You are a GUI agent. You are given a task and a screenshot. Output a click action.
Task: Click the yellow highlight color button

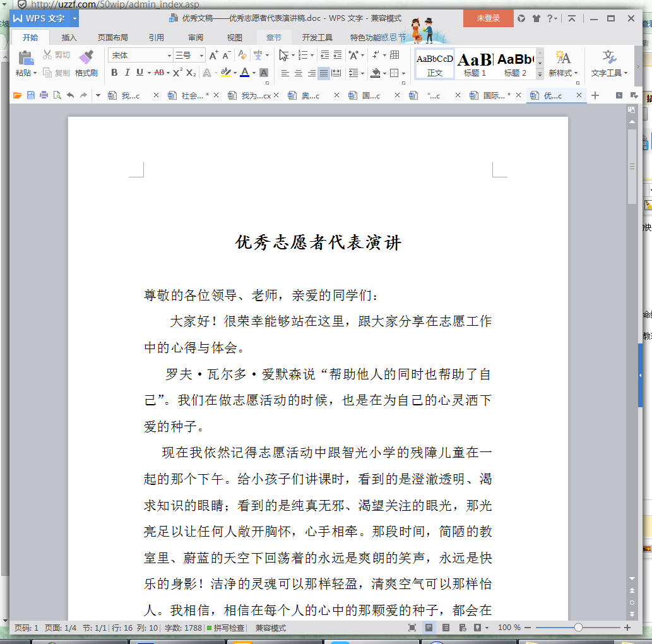click(x=226, y=73)
